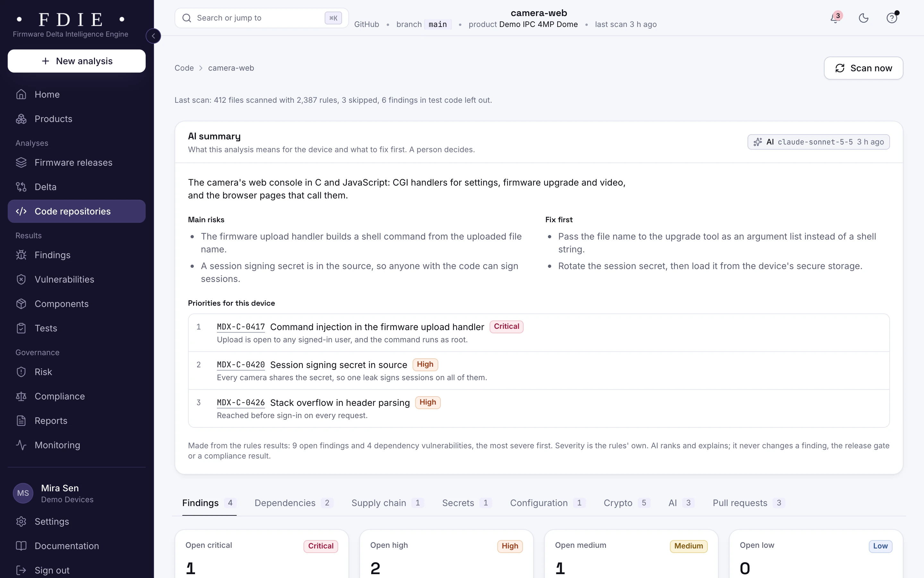The height and width of the screenshot is (578, 924).
Task: Click the Home sidebar icon
Action: click(x=21, y=94)
